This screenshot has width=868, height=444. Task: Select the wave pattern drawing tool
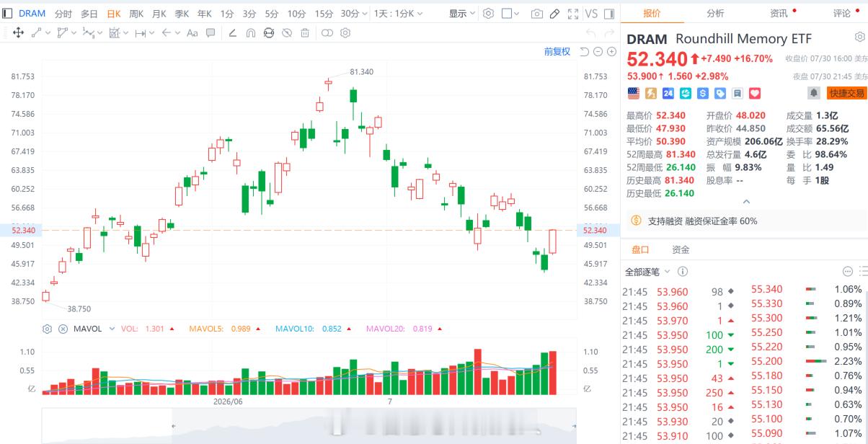(x=88, y=32)
